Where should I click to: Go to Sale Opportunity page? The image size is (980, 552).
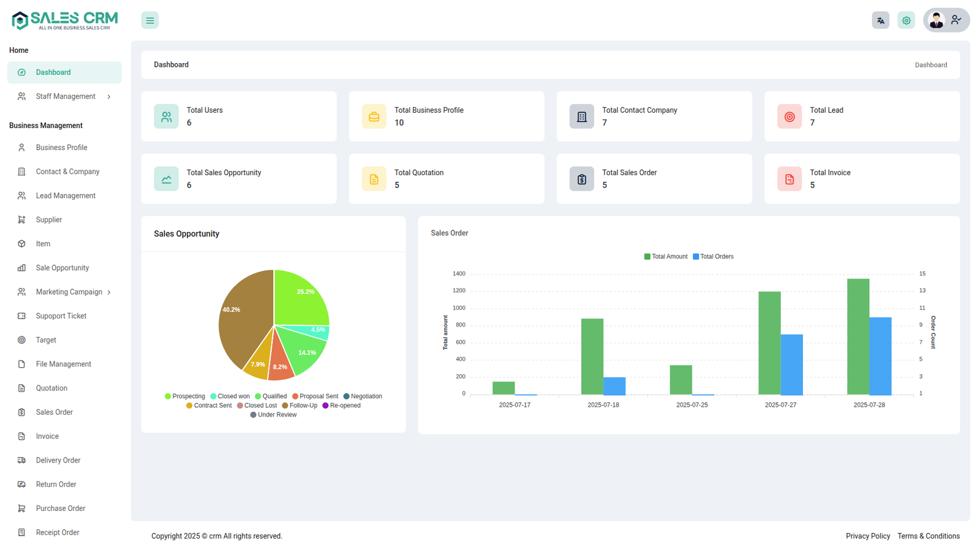coord(62,268)
